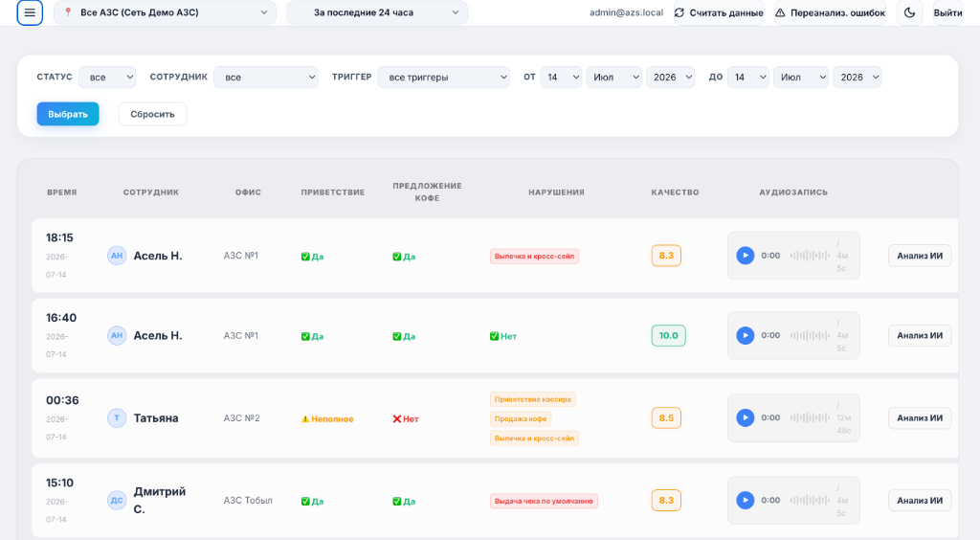Click the Время column header
Screen dimensions: 980x540
coord(62,192)
